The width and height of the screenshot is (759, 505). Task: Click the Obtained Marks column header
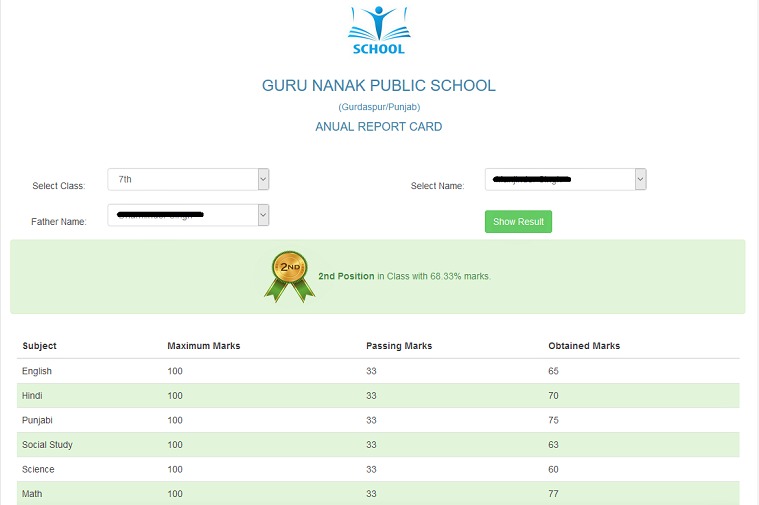tap(584, 346)
